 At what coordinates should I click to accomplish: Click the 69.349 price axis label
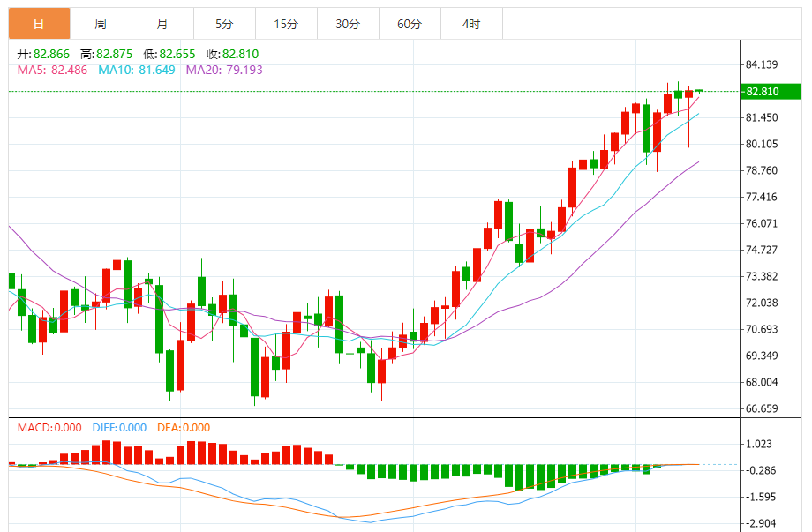pos(761,356)
